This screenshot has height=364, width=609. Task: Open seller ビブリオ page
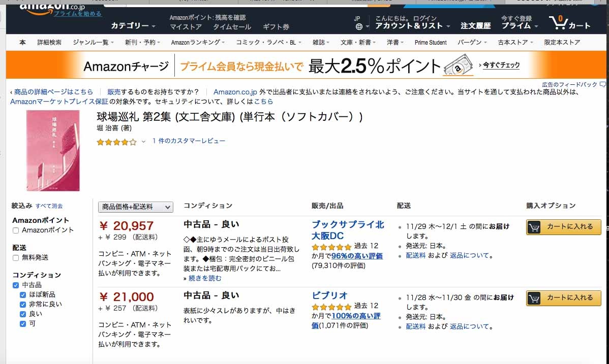pos(329,295)
